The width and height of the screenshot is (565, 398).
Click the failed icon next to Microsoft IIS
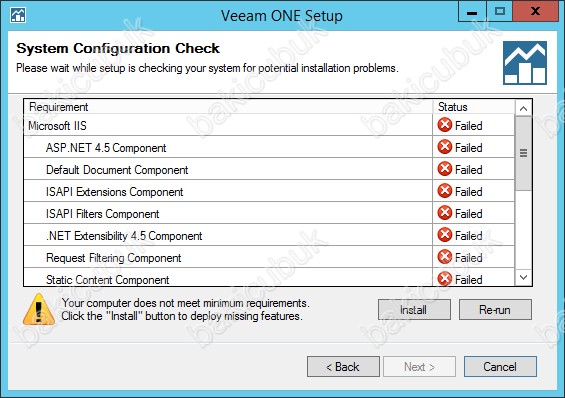445,125
